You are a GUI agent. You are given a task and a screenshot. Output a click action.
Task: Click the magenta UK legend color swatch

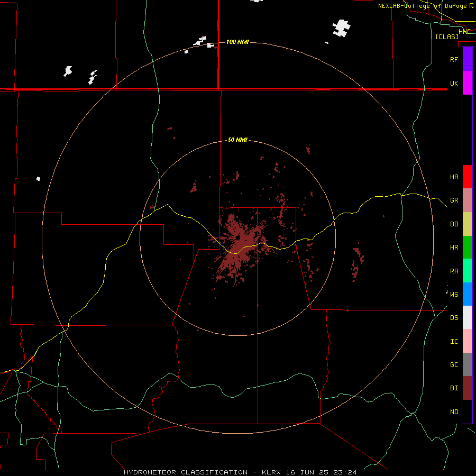coord(467,83)
